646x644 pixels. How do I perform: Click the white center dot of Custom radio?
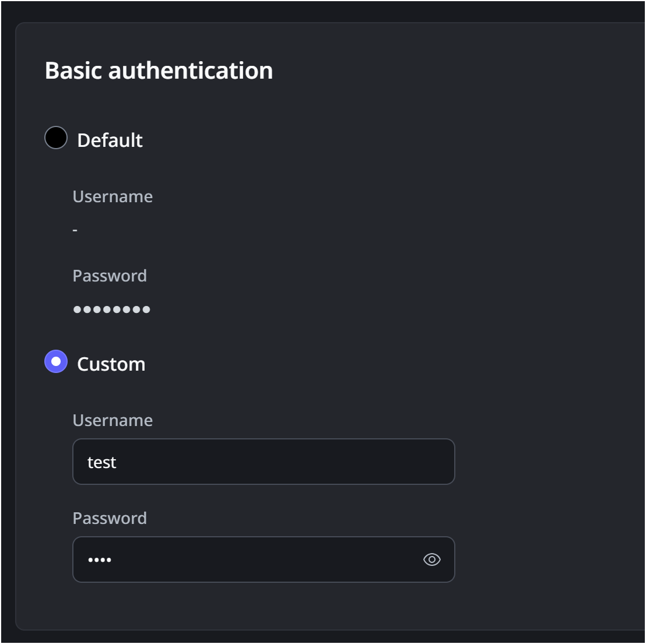pos(56,362)
